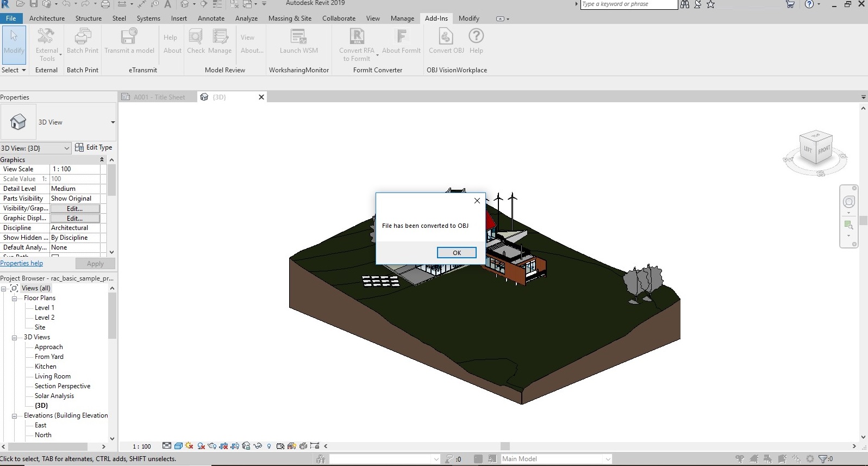This screenshot has height=466, width=868.
Task: Toggle reveal hidden elements lightbulb
Action: pyautogui.click(x=268, y=446)
